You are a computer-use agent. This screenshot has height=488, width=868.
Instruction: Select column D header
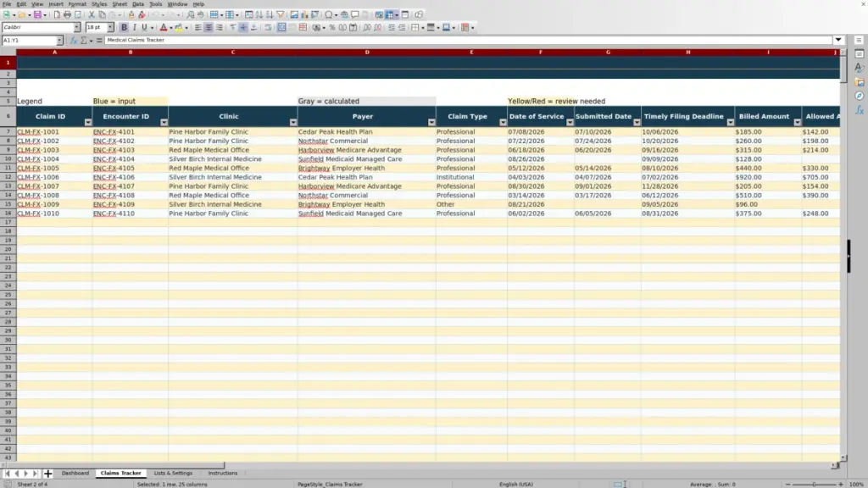pos(367,52)
